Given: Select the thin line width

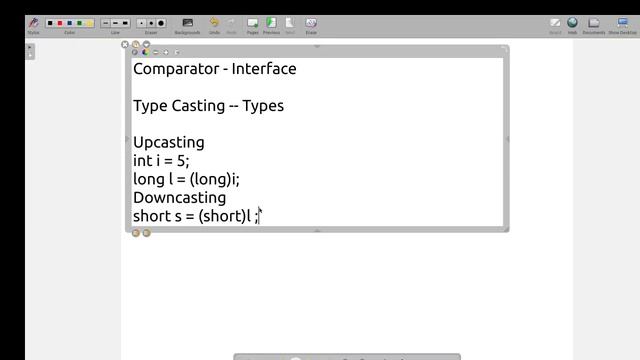Looking at the screenshot, I should (106, 23).
